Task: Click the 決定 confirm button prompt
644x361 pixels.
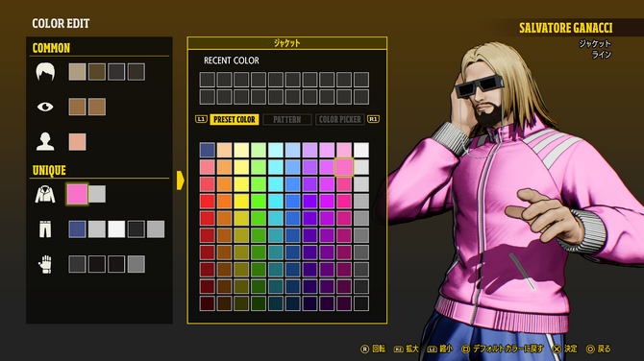Action: click(565, 349)
